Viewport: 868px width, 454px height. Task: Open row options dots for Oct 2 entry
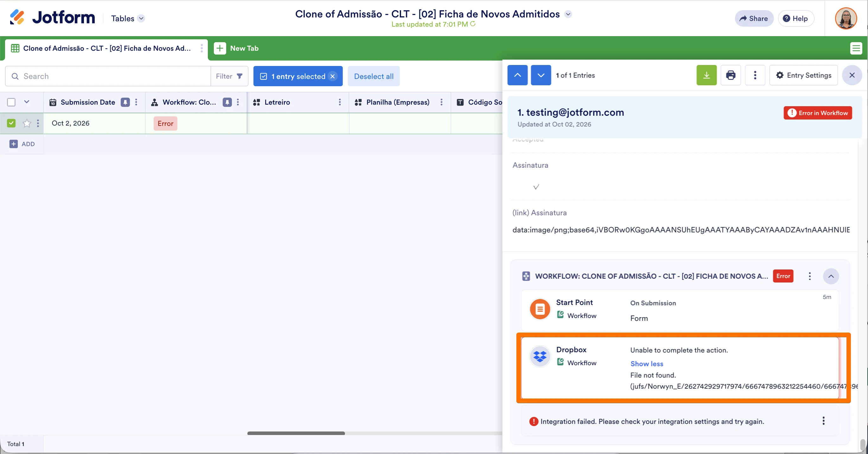click(x=38, y=123)
